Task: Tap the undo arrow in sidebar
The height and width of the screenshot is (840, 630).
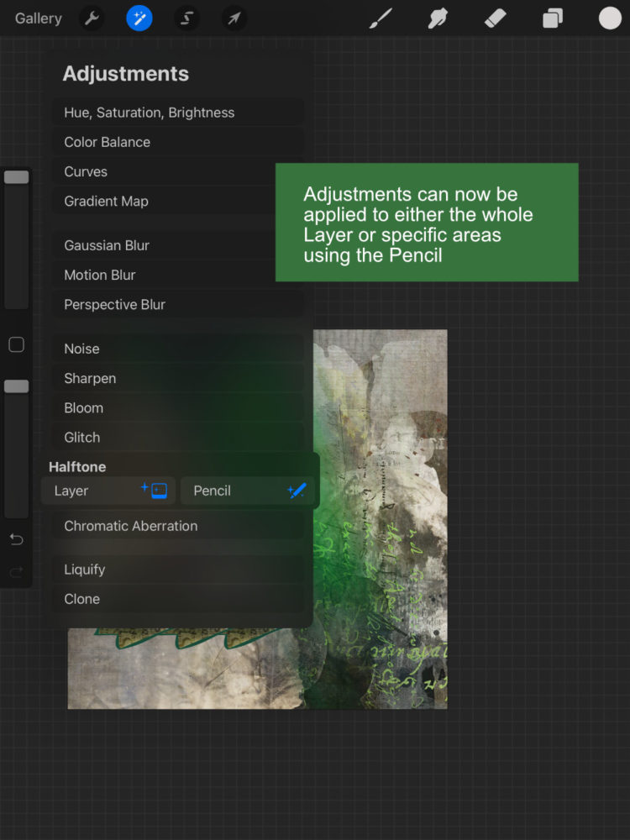Action: pos(16,539)
